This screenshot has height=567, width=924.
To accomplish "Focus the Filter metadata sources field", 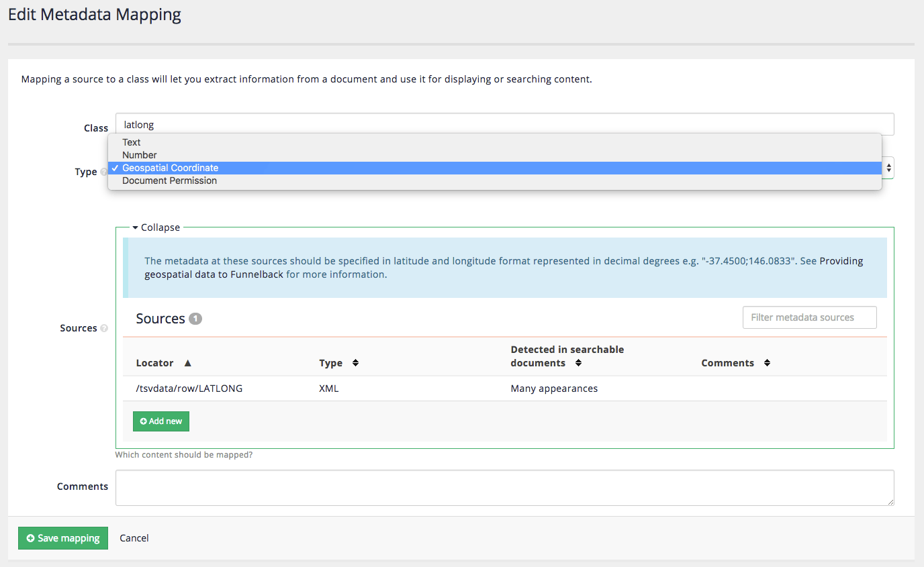I will (809, 317).
